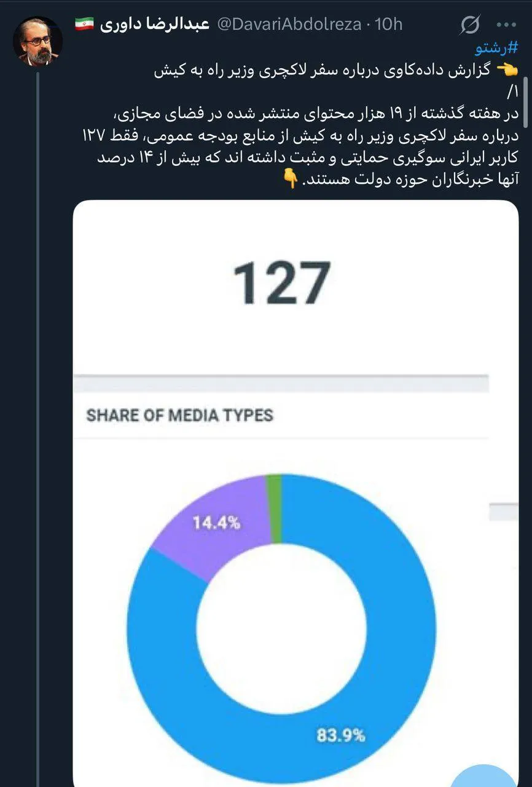Open the tweet via the 10h timestamp
The width and height of the screenshot is (532, 787).
coord(388,24)
